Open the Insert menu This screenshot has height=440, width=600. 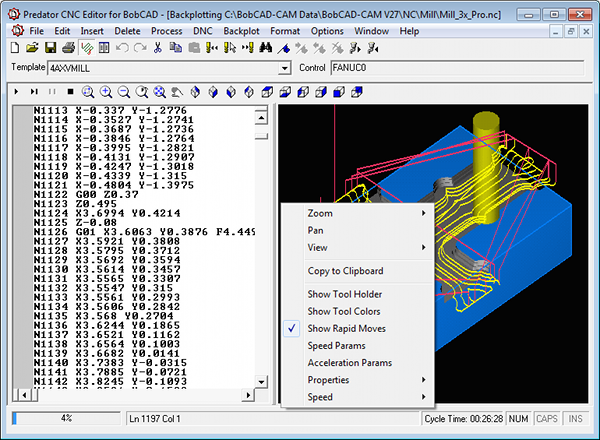(92, 31)
